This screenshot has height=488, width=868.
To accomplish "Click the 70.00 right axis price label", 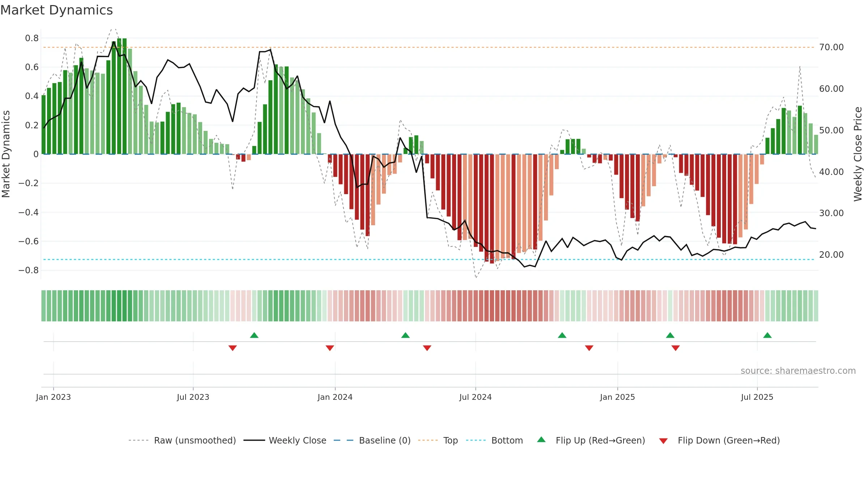I will click(x=831, y=47).
